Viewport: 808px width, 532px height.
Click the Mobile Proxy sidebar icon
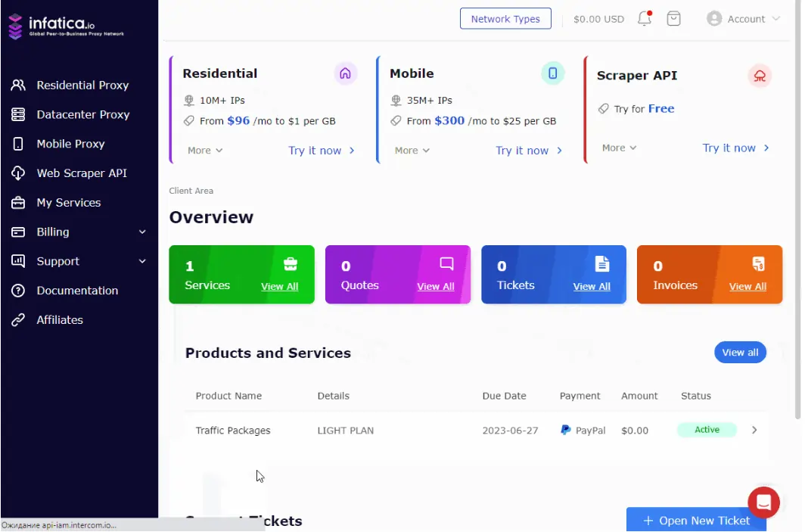coord(18,144)
